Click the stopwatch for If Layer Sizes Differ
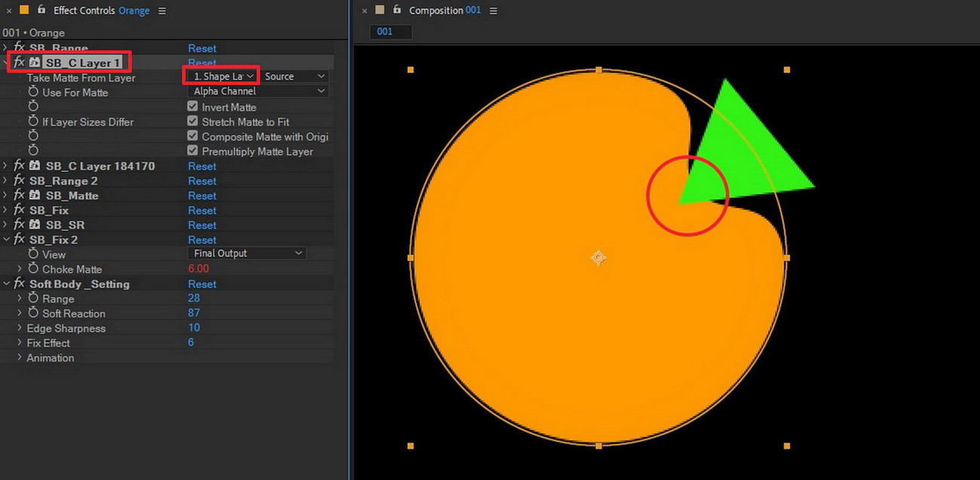The width and height of the screenshot is (980, 480). click(33, 121)
